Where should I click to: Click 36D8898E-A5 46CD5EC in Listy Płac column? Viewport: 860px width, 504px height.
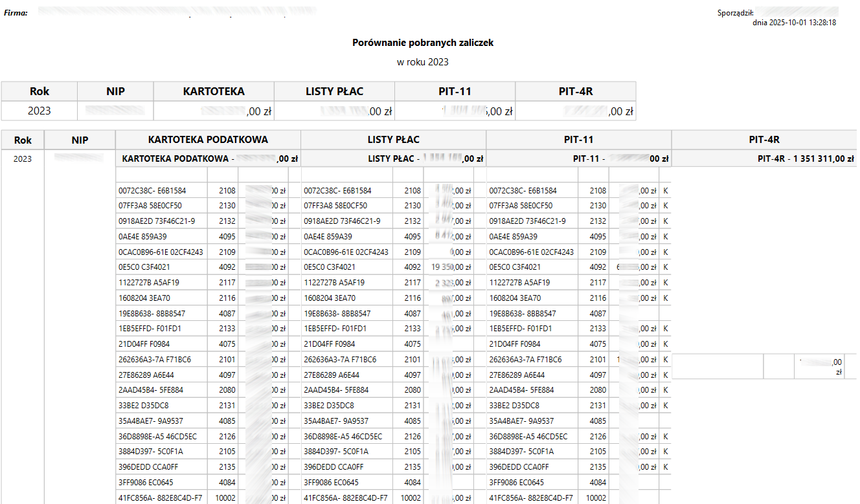[x=343, y=437]
